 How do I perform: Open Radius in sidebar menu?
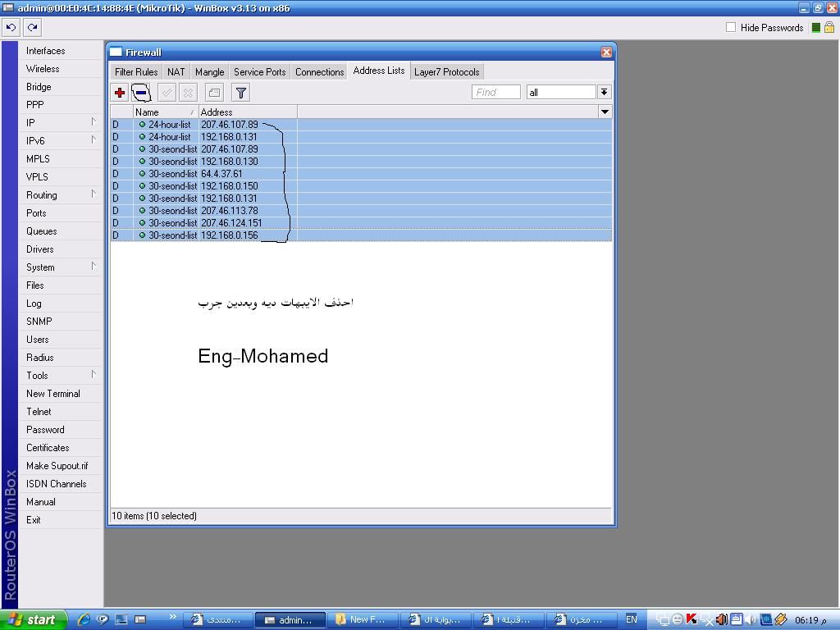(x=60, y=358)
